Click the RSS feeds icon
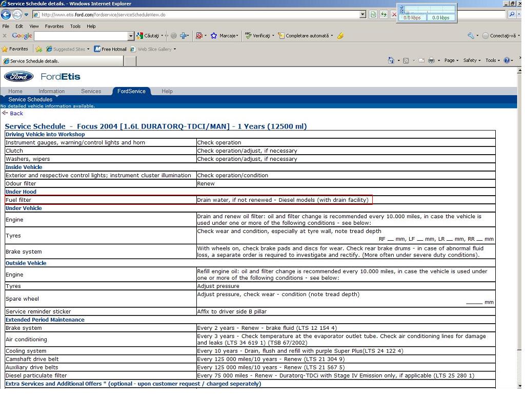This screenshot has width=525, height=420. [406, 60]
